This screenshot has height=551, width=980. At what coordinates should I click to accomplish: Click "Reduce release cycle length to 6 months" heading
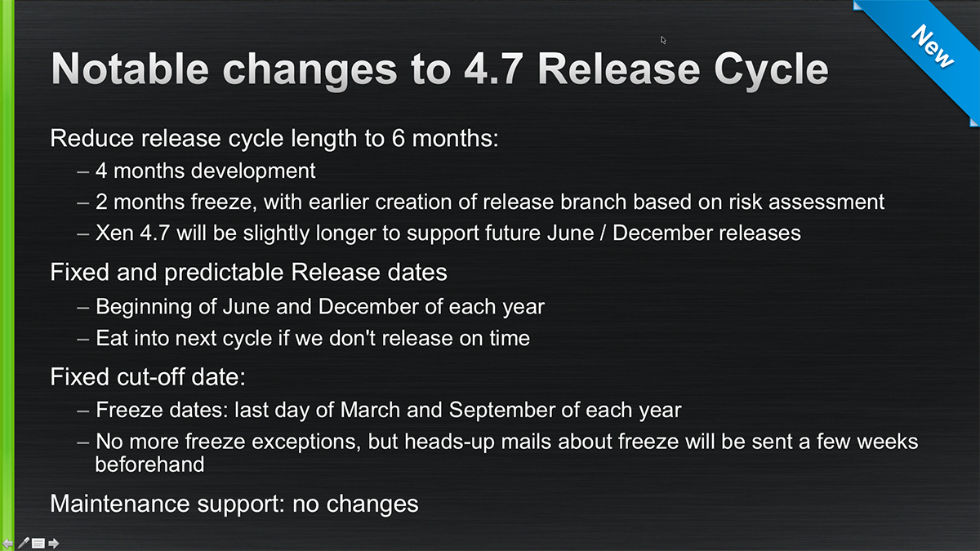274,137
